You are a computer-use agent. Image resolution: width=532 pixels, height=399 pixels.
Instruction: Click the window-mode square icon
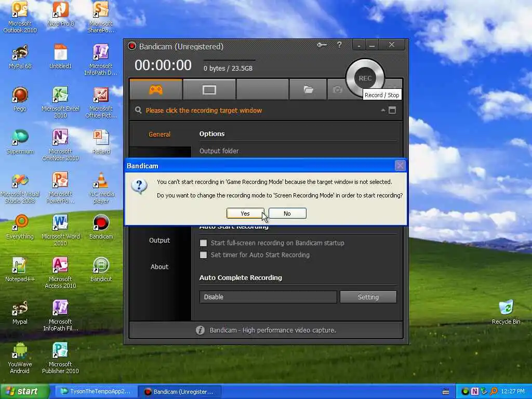392,110
